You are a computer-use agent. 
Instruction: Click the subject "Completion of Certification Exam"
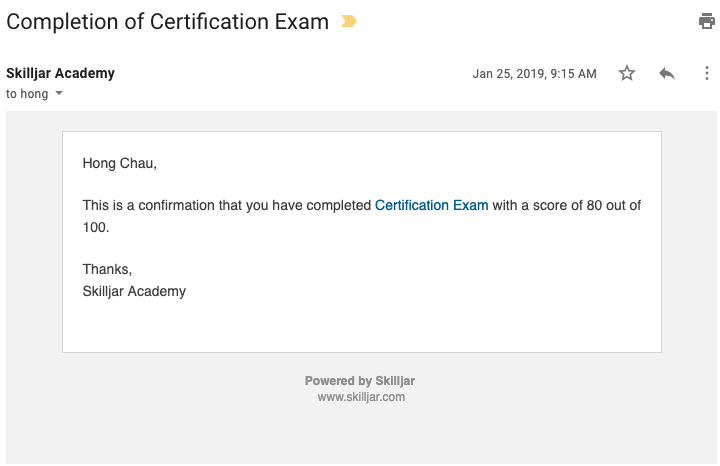pos(167,21)
